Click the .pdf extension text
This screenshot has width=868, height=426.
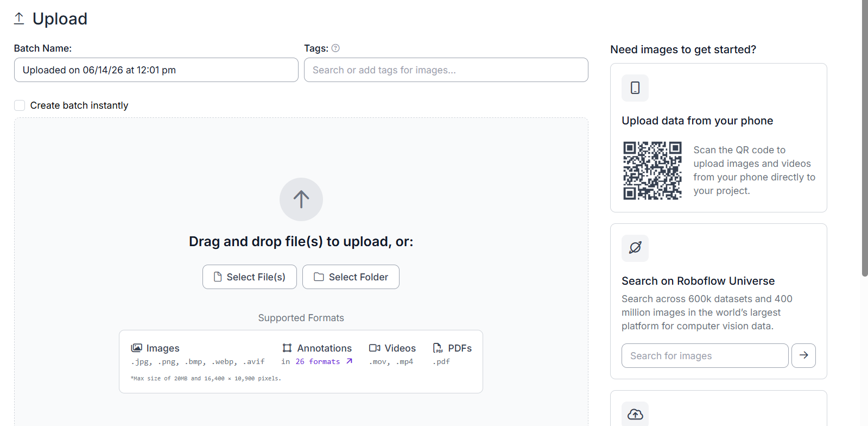pyautogui.click(x=441, y=361)
